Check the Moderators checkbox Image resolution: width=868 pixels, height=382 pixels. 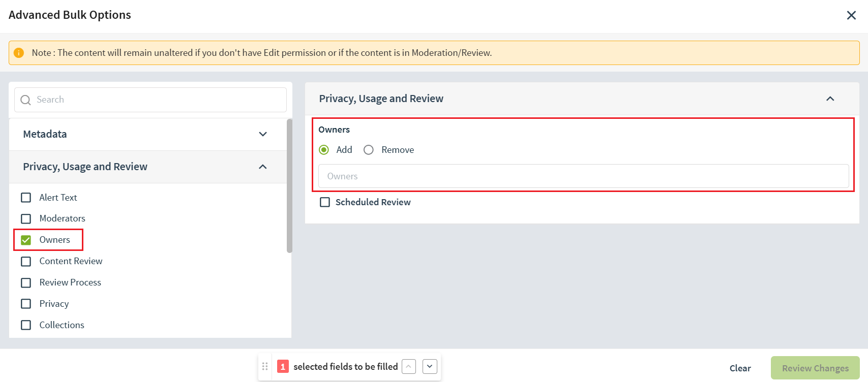click(26, 218)
